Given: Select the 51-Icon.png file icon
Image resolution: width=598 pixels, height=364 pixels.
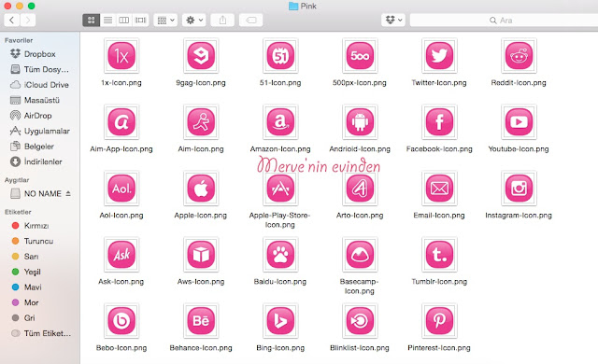Looking at the screenshot, I should click(x=280, y=56).
